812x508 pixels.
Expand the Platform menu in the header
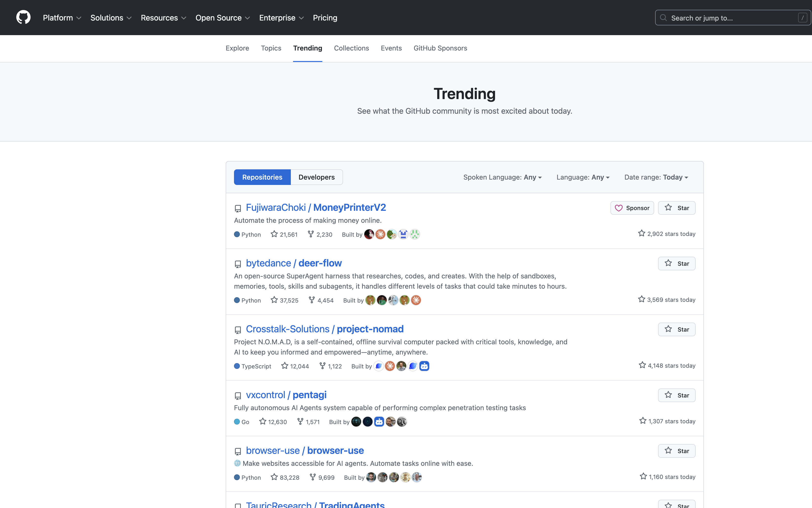tap(62, 18)
